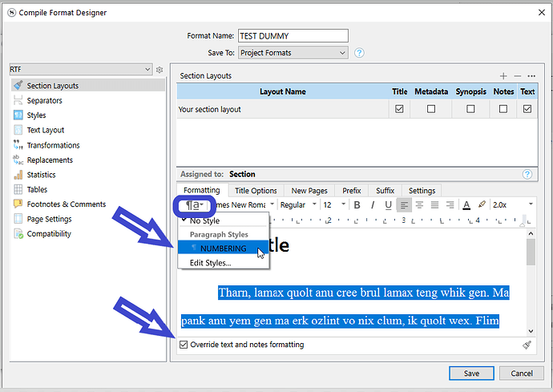Toggle bold formatting
The image size is (553, 392).
point(357,205)
